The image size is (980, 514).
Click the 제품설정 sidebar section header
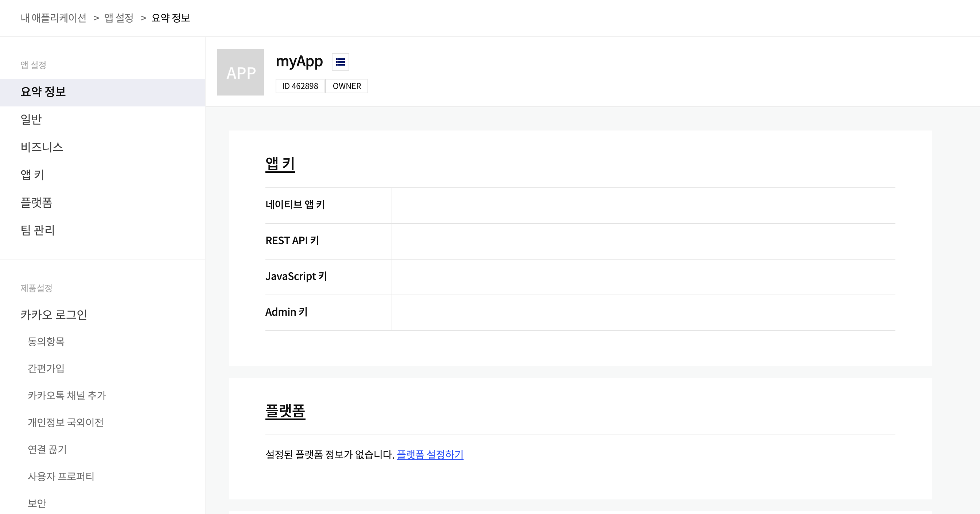(x=36, y=288)
